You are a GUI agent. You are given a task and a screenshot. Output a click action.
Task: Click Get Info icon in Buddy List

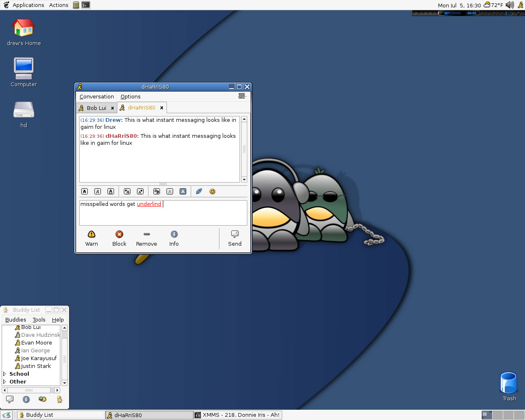pyautogui.click(x=26, y=399)
